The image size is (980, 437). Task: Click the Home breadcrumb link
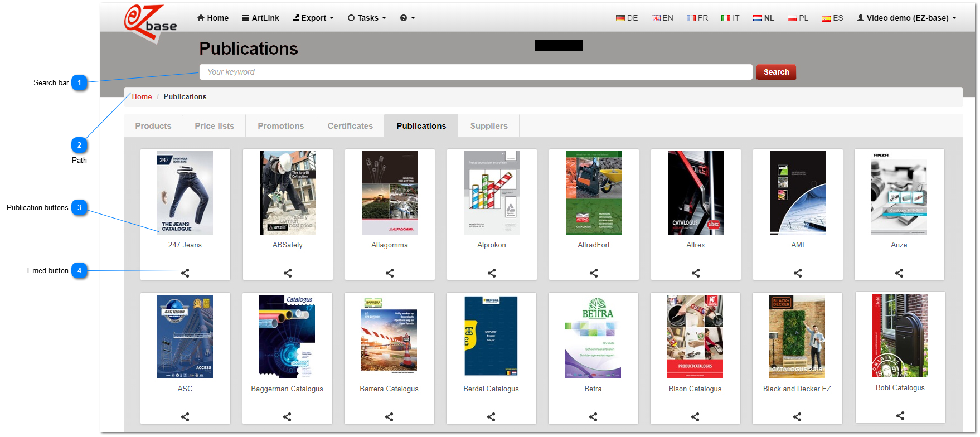142,96
